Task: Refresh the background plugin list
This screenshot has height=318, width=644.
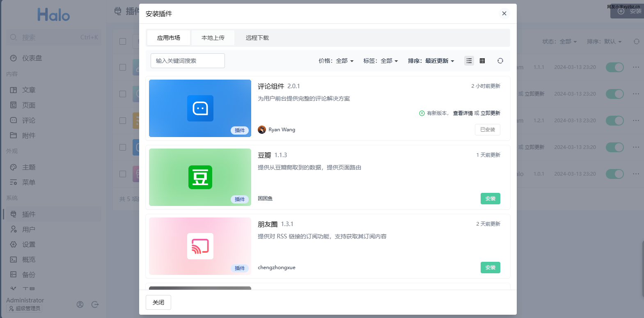Action: point(636,41)
